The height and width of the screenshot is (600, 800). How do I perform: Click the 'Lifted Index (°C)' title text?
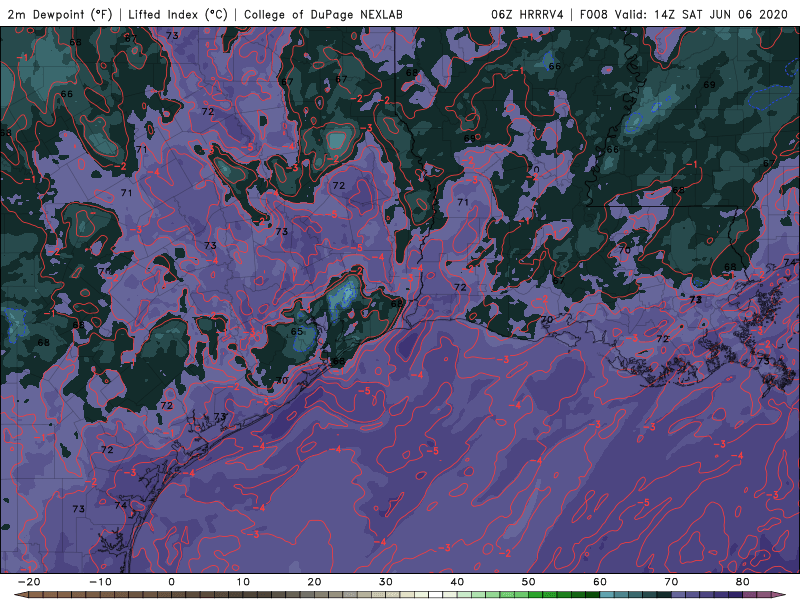[x=178, y=14]
